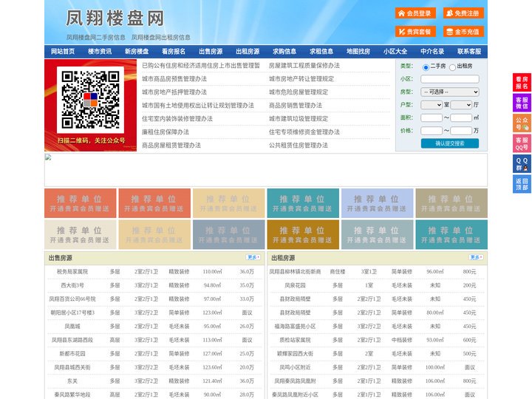Open 出租房源 in the navigation bar
Screen dimensions: 532x399
point(248,52)
